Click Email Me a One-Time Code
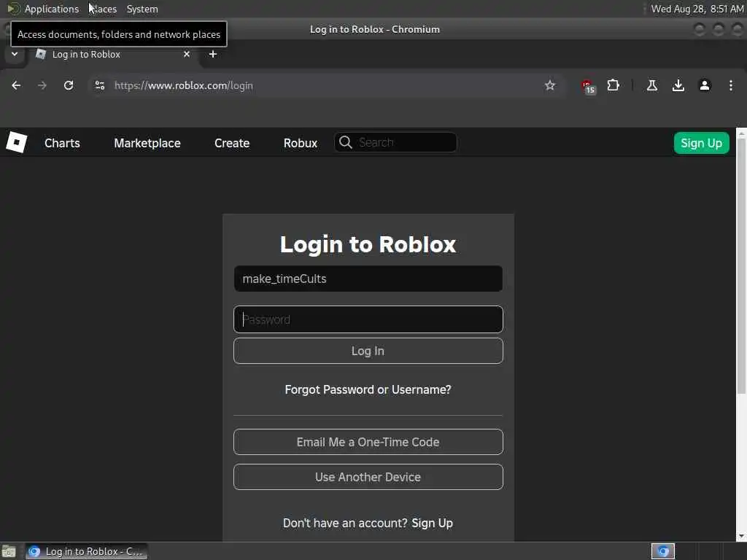Image resolution: width=747 pixels, height=560 pixels. click(368, 442)
